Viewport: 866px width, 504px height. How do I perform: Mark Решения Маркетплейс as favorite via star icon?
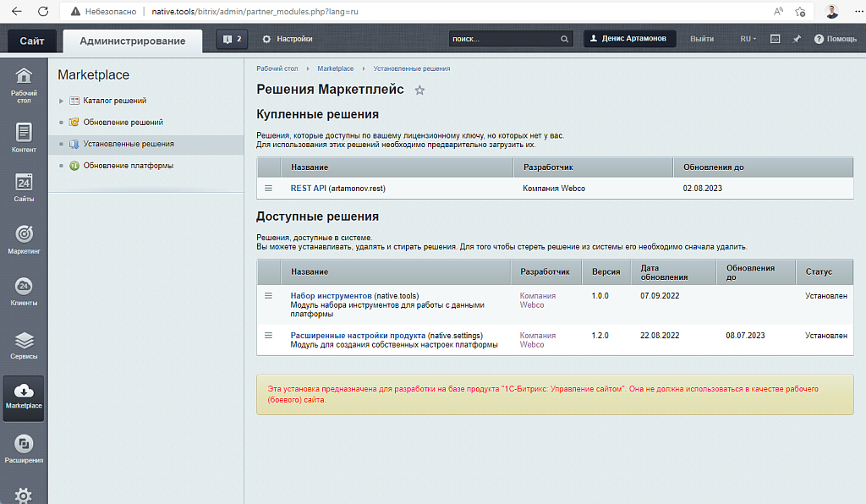pos(420,90)
